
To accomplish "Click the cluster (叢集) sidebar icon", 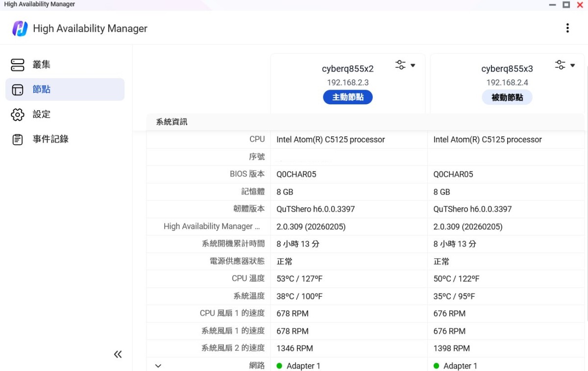I will 18,65.
